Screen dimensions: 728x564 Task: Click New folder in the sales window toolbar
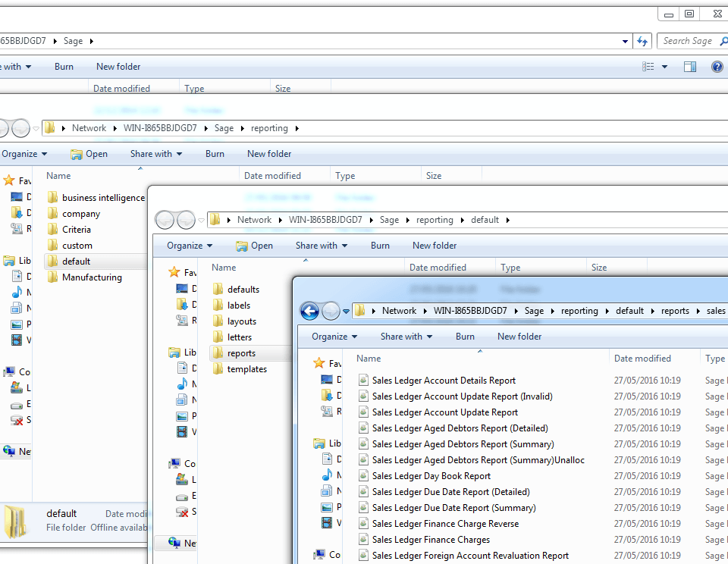click(519, 337)
